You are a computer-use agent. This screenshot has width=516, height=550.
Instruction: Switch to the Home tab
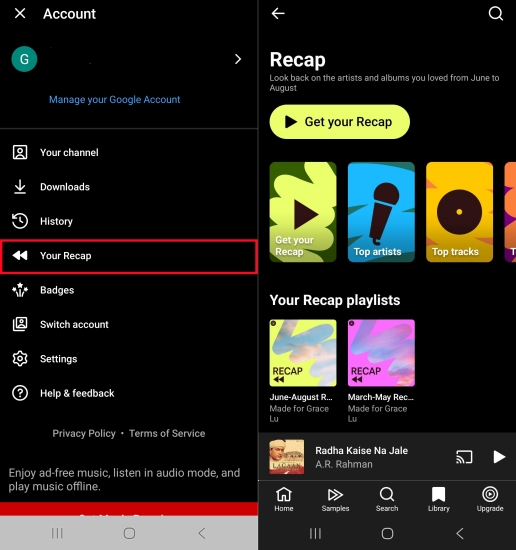(284, 499)
